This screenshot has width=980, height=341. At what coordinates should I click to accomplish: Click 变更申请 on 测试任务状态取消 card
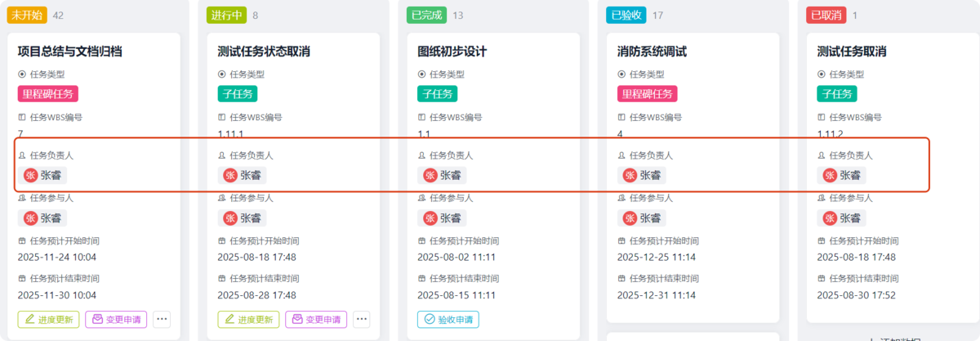(317, 319)
